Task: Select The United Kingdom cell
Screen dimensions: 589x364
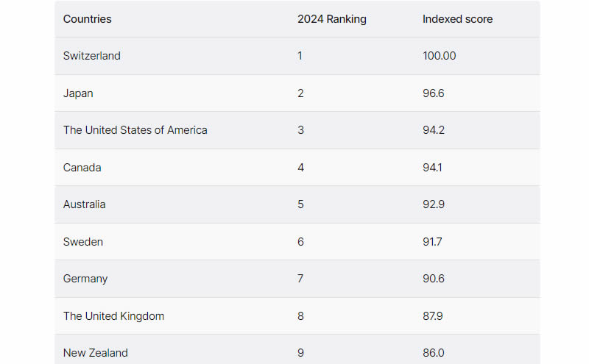Action: [x=114, y=316]
